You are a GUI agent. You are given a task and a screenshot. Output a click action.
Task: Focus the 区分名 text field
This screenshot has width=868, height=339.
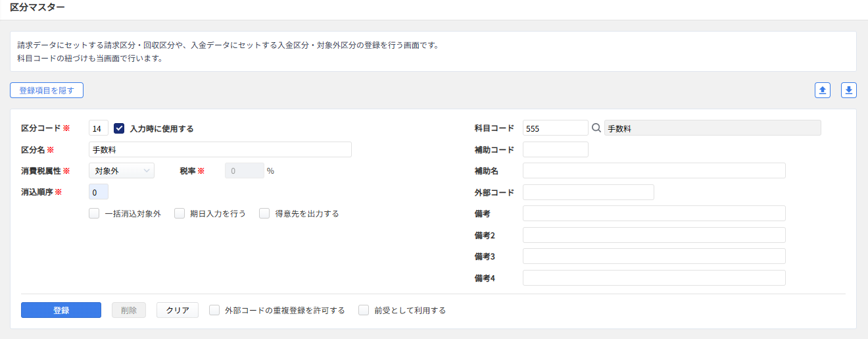tap(220, 149)
